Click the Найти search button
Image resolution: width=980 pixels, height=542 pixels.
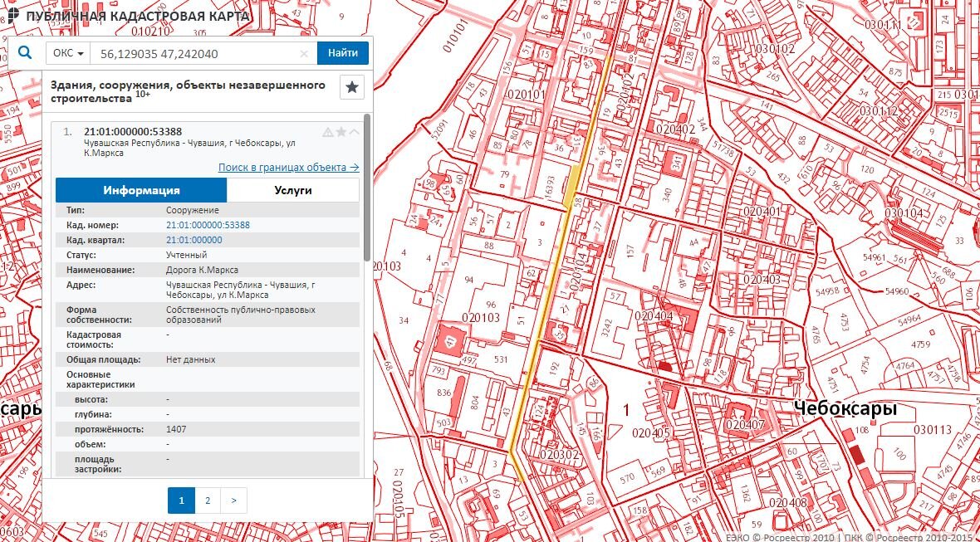[x=342, y=53]
